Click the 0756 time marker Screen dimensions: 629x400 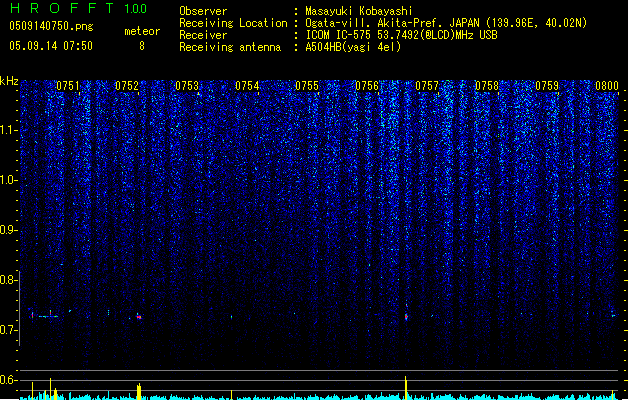click(367, 86)
